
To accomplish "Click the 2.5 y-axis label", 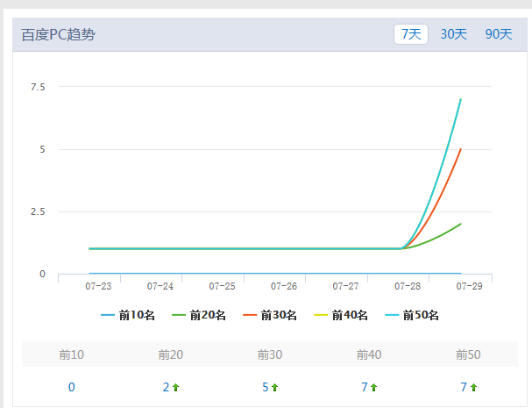I will [38, 212].
